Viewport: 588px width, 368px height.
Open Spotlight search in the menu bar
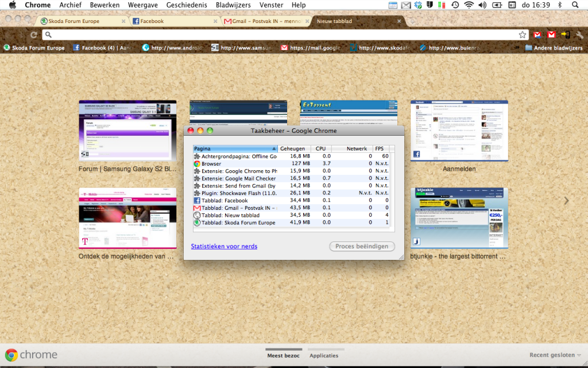click(x=575, y=5)
